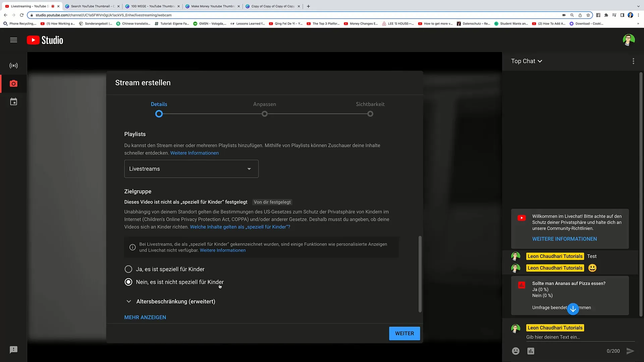Screen dimensions: 644x362
Task: Open the emoji picker in chat
Action: click(x=516, y=351)
